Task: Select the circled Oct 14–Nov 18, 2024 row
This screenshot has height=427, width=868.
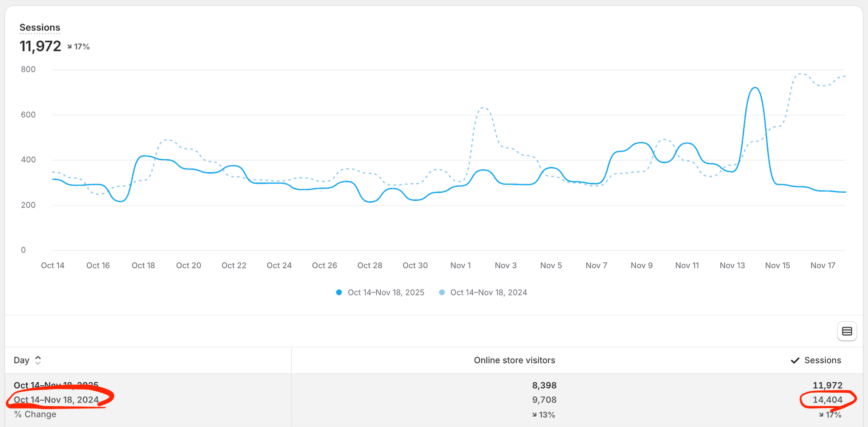Action: [57, 399]
